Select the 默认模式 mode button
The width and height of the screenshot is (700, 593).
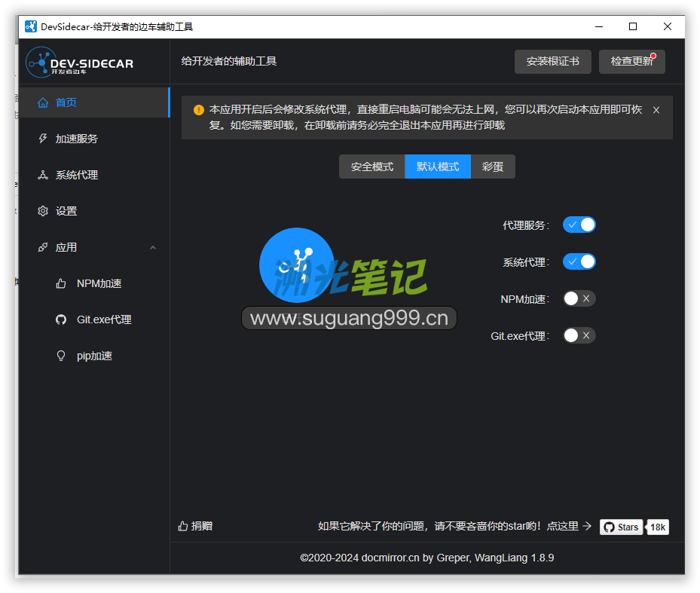(438, 167)
